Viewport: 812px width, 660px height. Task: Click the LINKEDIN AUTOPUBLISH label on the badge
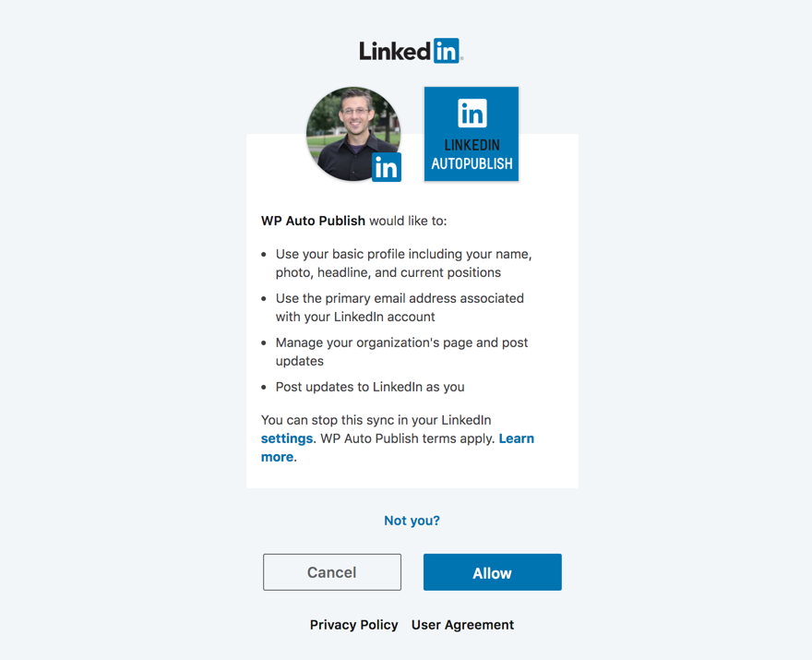(x=471, y=154)
